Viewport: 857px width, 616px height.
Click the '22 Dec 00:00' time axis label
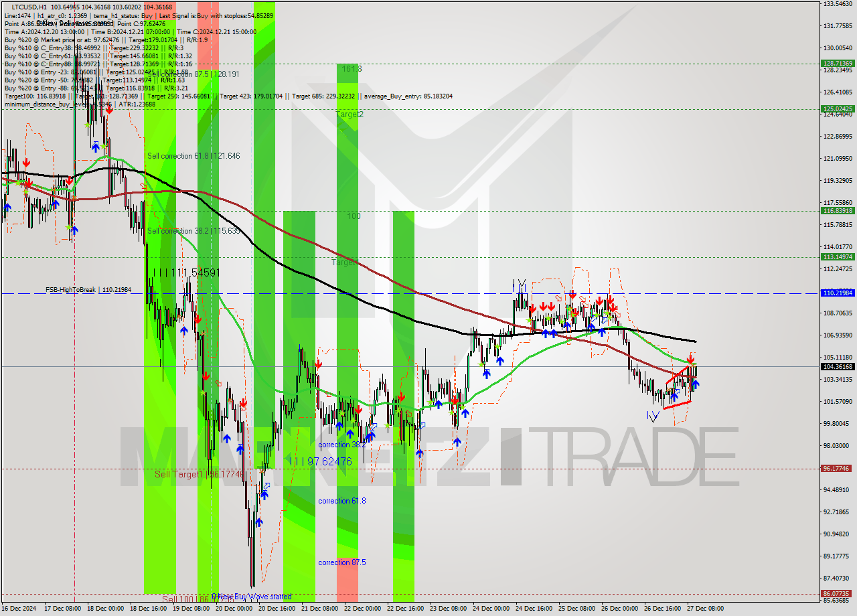point(362,609)
